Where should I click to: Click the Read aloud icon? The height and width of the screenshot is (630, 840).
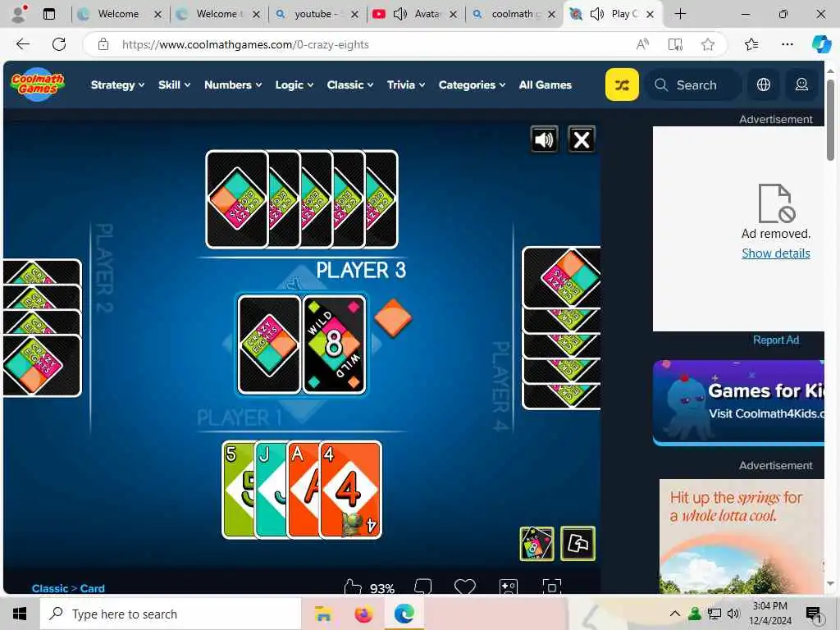(642, 44)
